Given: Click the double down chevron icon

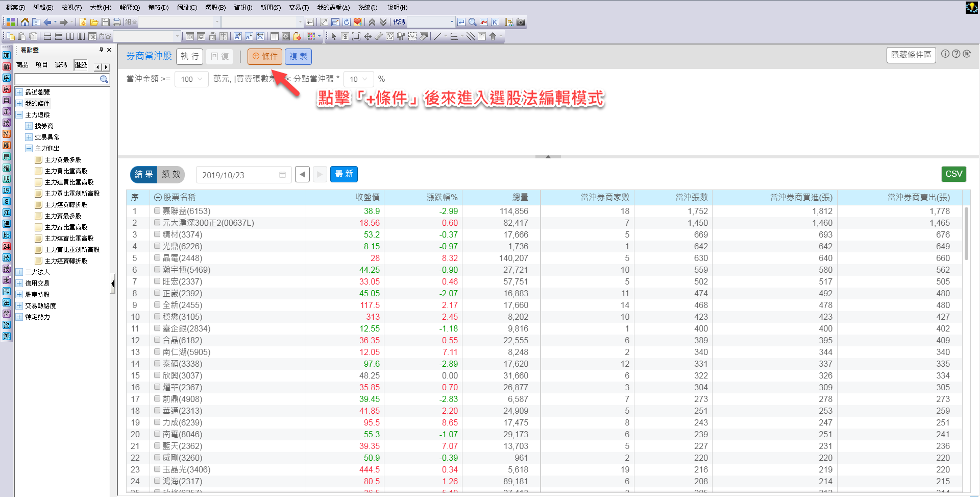Looking at the screenshot, I should 383,22.
